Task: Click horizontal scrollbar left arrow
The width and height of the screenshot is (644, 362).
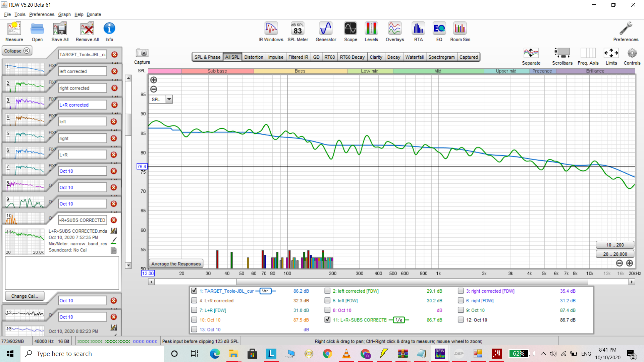Action: pos(152,282)
